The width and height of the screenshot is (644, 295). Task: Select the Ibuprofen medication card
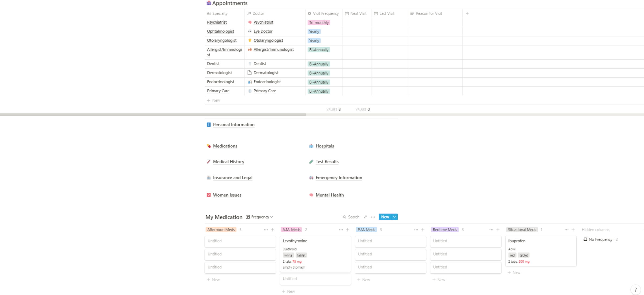point(541,251)
